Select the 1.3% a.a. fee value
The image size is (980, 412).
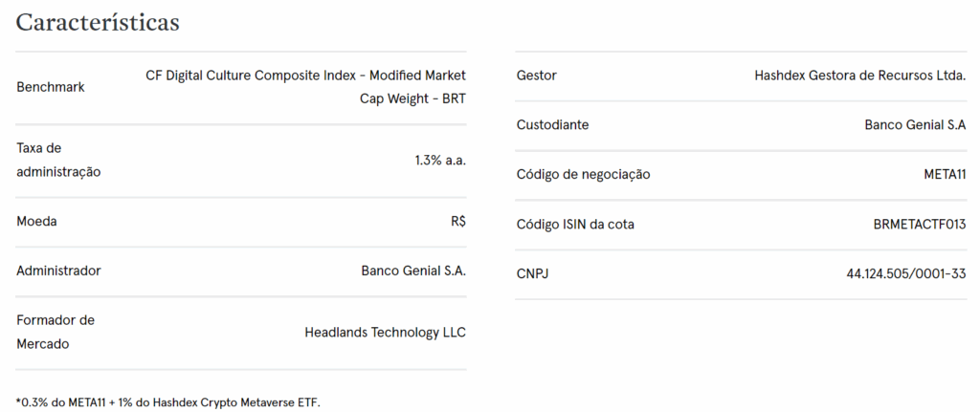coord(440,160)
